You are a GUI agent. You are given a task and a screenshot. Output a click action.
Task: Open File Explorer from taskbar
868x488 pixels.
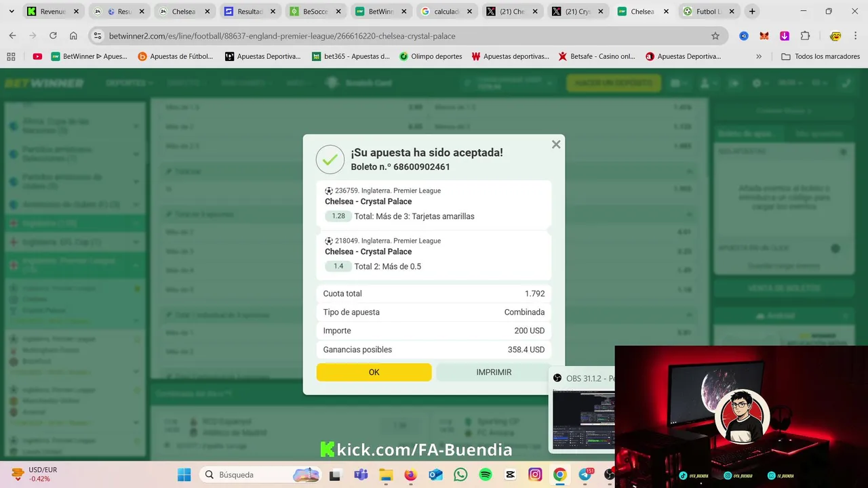[x=385, y=474]
